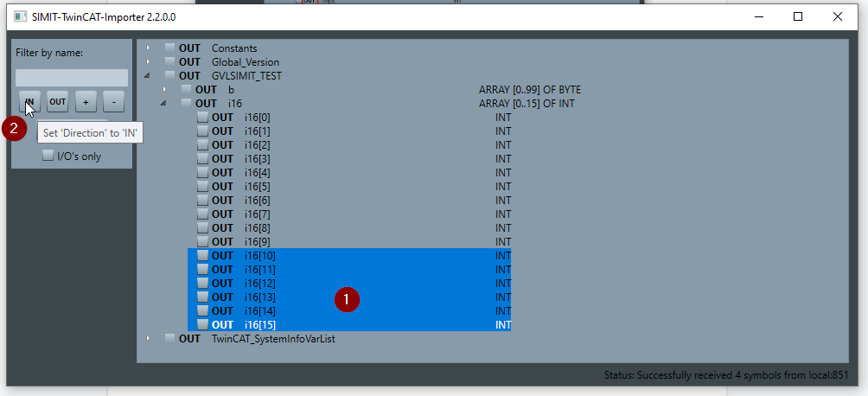Set direction to OUT with OUT button
868x396 pixels.
tap(58, 102)
